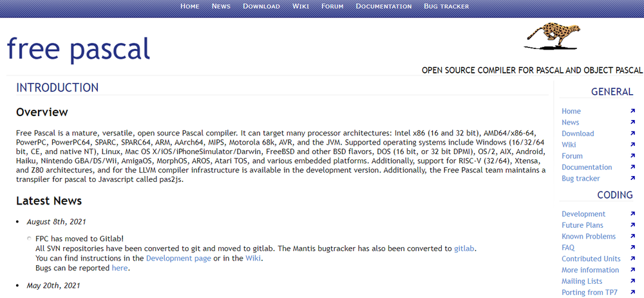Click the arrow icon beside sidebar Wiki

[632, 144]
